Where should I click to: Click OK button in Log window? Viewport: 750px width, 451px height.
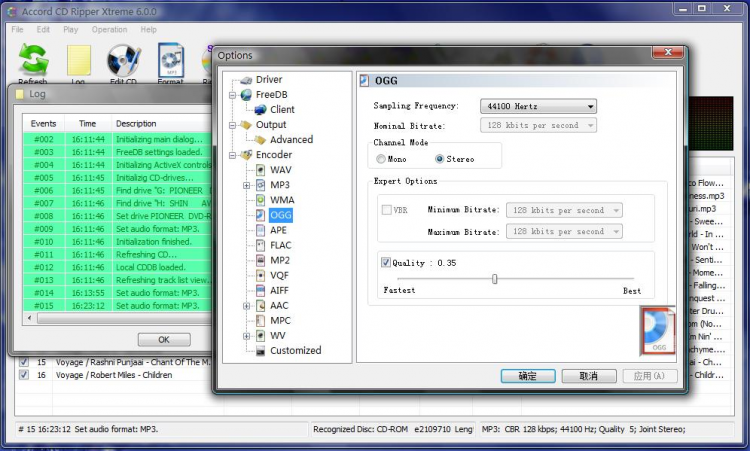click(x=164, y=340)
